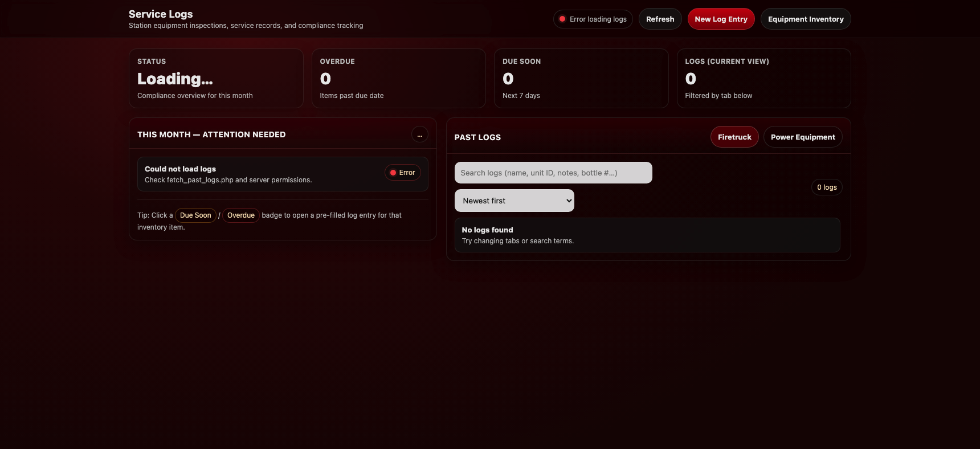Expand the Newest first sort dropdown

pyautogui.click(x=514, y=201)
